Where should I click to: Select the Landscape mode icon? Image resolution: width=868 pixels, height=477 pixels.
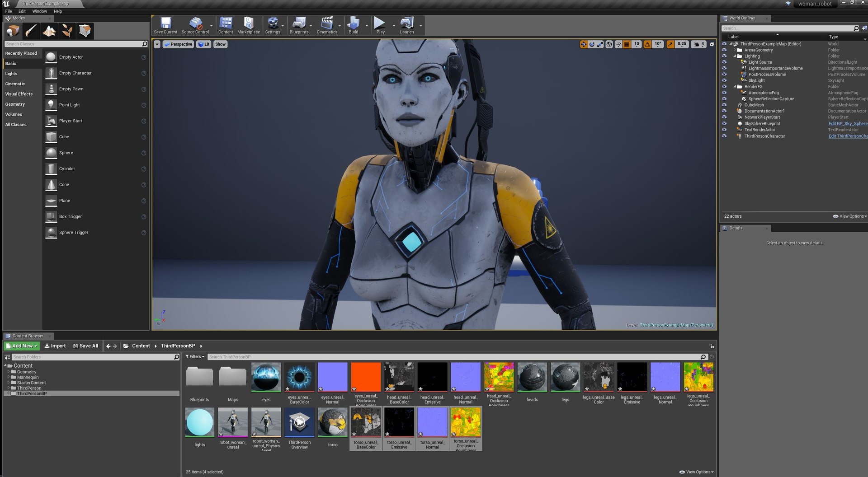tap(49, 31)
